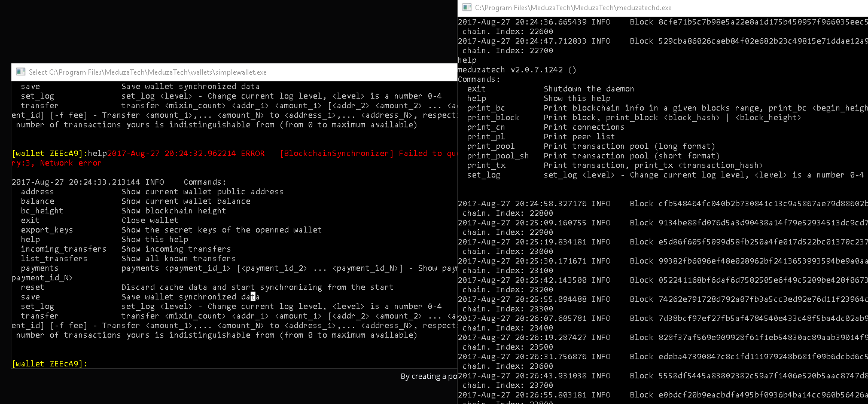Select the 'print_cn' command name
Viewport: 868px width, 404px height.
[x=486, y=127]
